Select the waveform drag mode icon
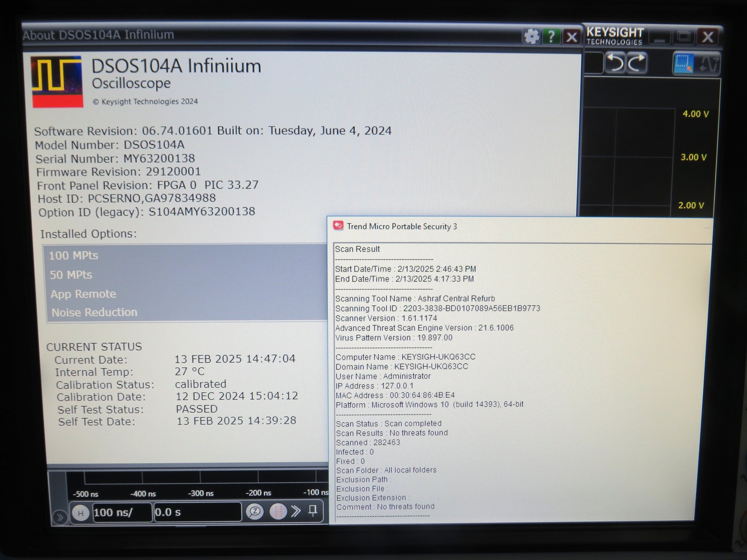747x560 pixels. [708, 63]
